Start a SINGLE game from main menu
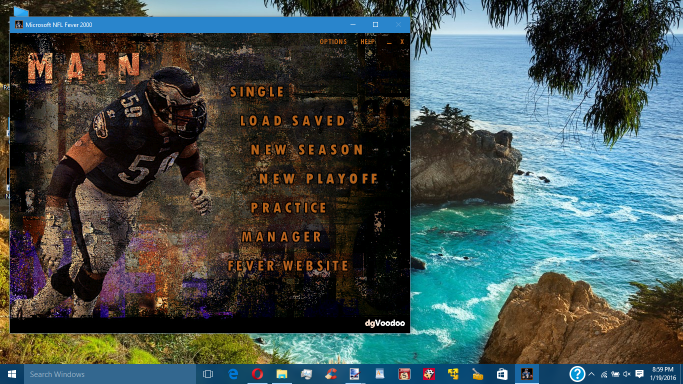This screenshot has width=683, height=384. 257,92
